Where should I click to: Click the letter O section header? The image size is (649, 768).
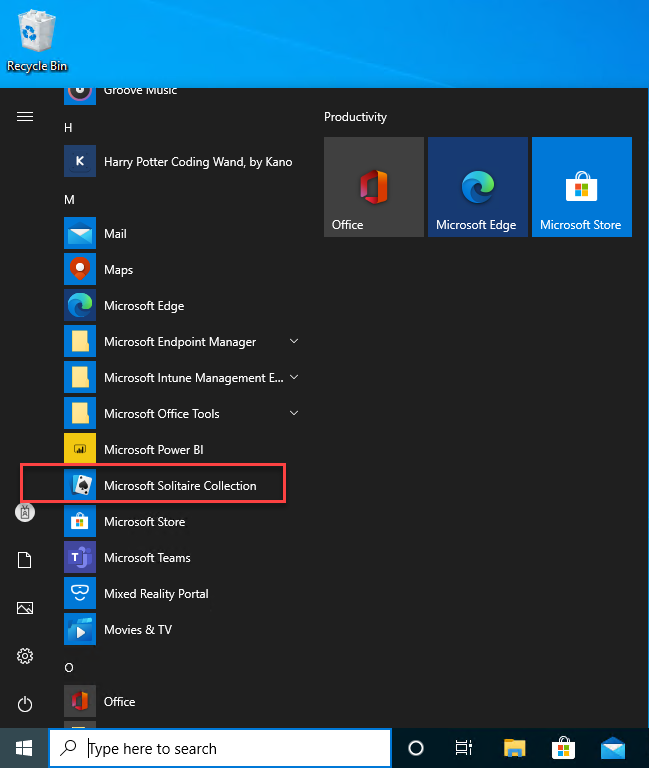click(69, 668)
